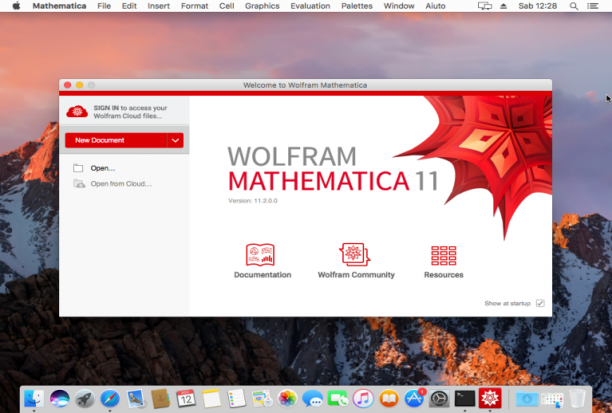Minimize the Welcome window with yellow button
612x413 pixels.
click(79, 85)
